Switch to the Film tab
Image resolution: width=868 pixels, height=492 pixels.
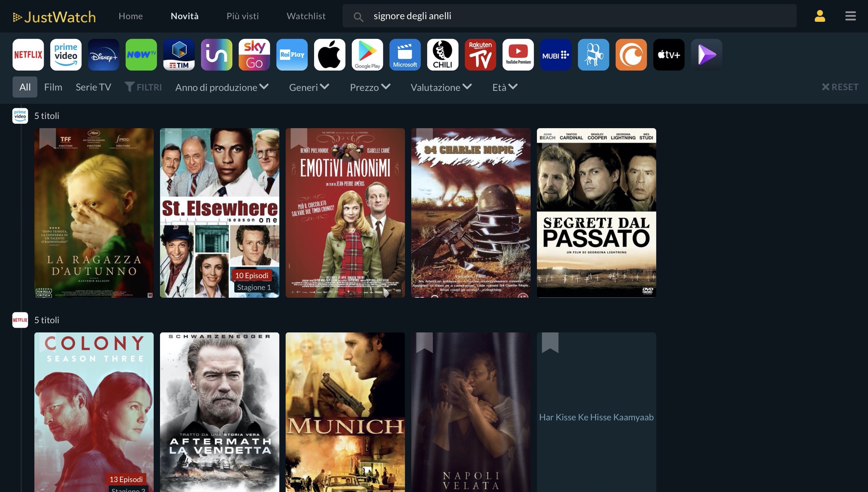53,87
